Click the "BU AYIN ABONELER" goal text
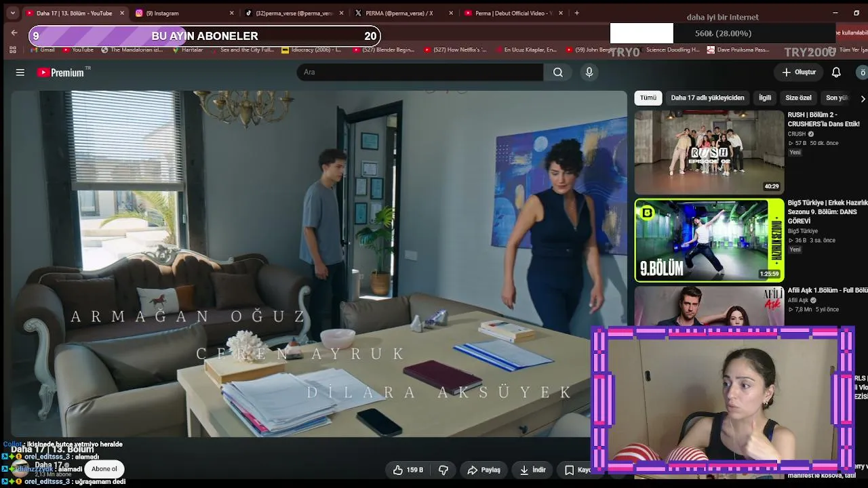 point(205,37)
